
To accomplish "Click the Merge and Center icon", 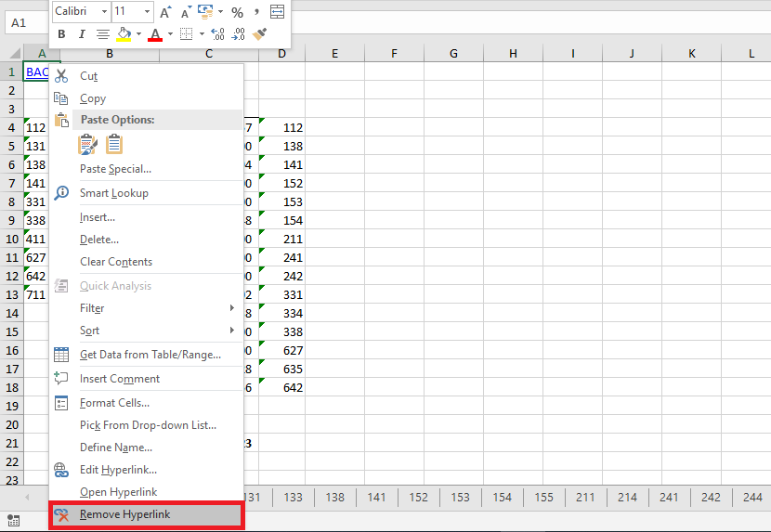I will coord(277,12).
